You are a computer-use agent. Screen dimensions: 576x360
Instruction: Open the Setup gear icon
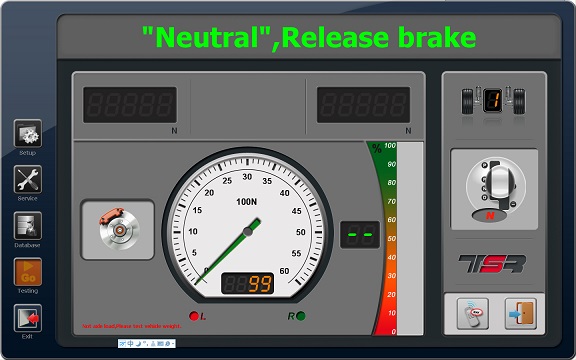(28, 133)
